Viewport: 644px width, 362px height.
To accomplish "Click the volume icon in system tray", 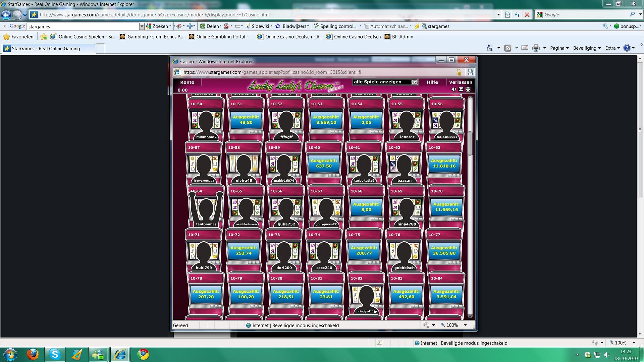I will click(606, 355).
